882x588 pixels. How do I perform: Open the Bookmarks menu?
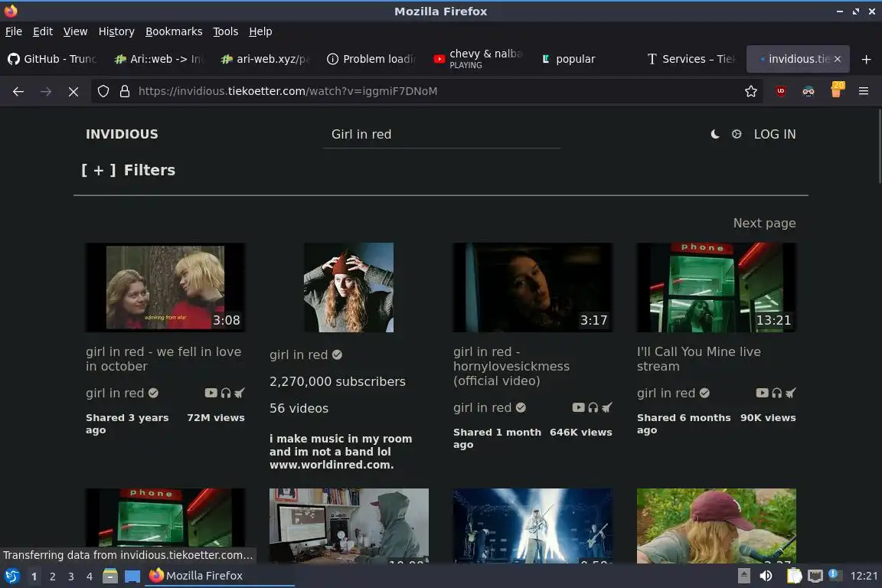point(174,31)
